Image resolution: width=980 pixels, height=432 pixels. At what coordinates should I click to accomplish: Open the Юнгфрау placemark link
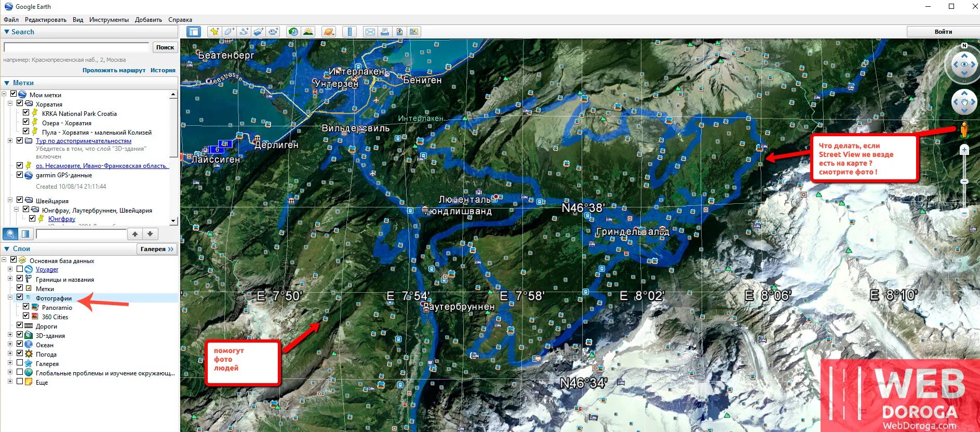62,219
